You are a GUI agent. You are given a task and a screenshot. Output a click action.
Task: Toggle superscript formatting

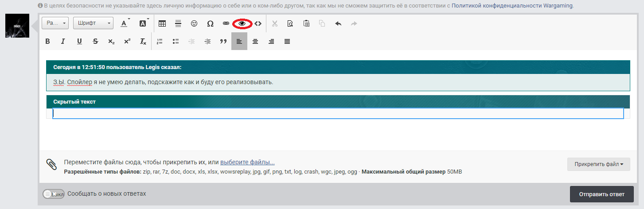click(127, 41)
